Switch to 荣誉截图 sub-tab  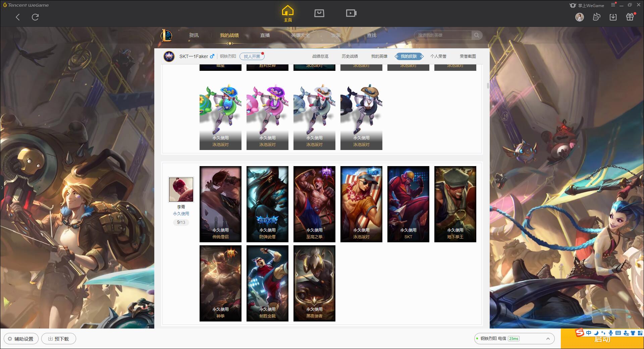pos(468,56)
